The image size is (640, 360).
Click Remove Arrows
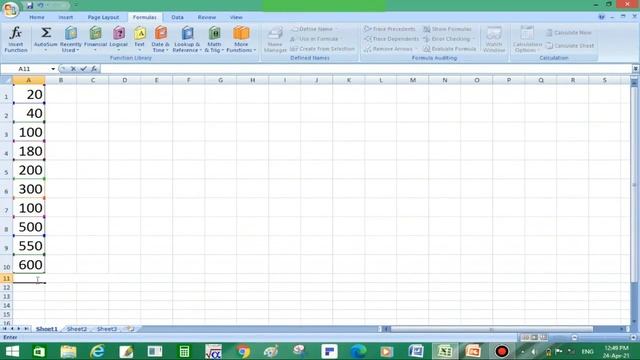pyautogui.click(x=390, y=49)
